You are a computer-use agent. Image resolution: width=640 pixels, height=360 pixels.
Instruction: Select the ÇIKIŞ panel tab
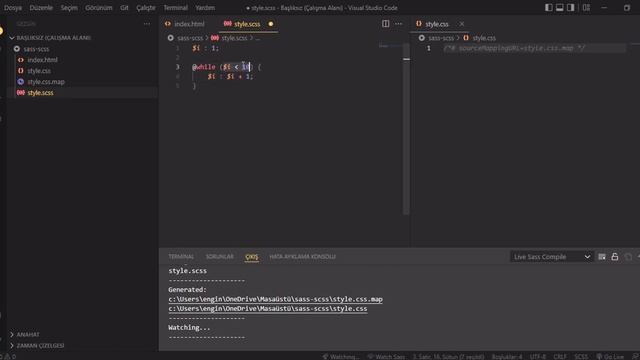click(252, 257)
